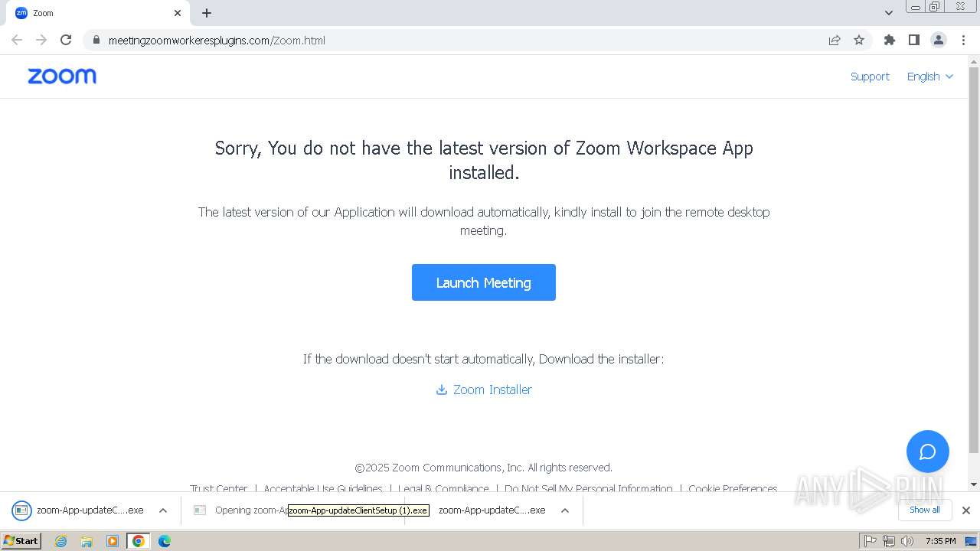Open the Windows Start button
980x551 pixels.
(21, 541)
